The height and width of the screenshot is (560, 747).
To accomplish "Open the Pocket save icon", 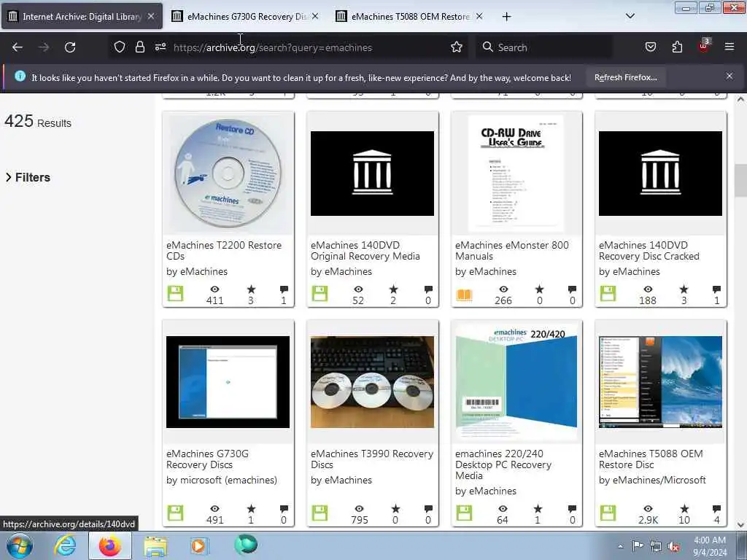I will point(650,47).
